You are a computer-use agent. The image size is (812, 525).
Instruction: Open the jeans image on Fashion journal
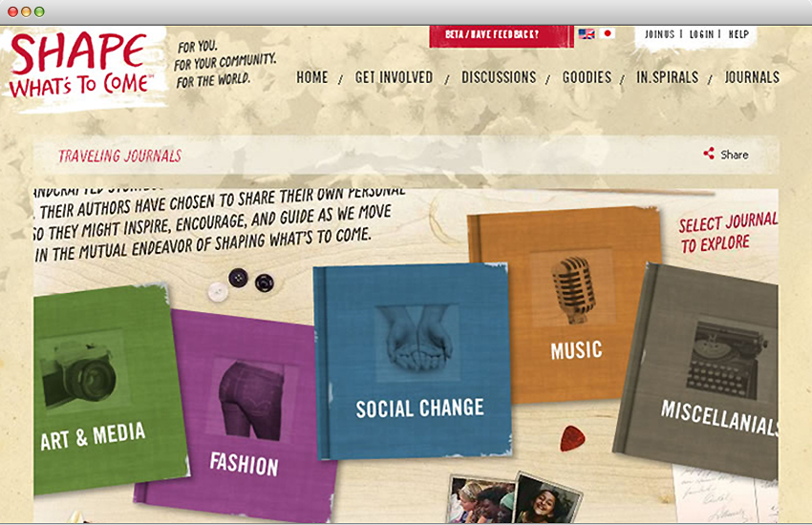click(251, 400)
